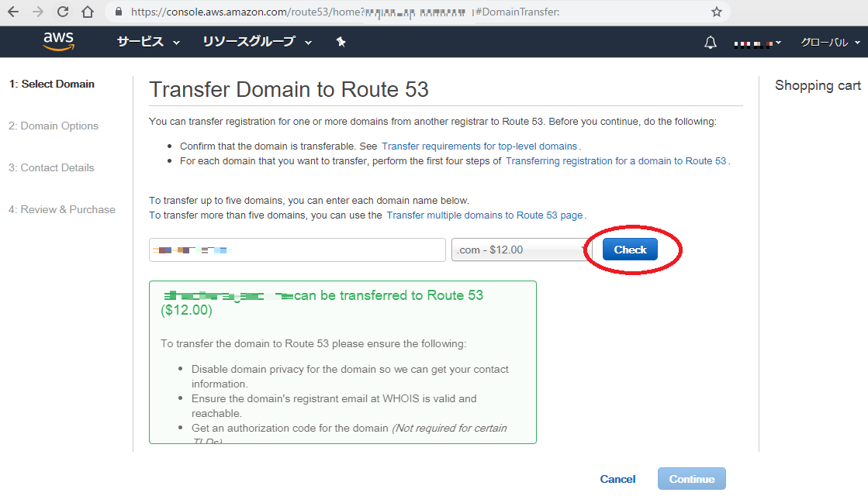The height and width of the screenshot is (496, 868).
Task: Open the .com - $12.00 TLD dropdown
Action: pos(521,250)
